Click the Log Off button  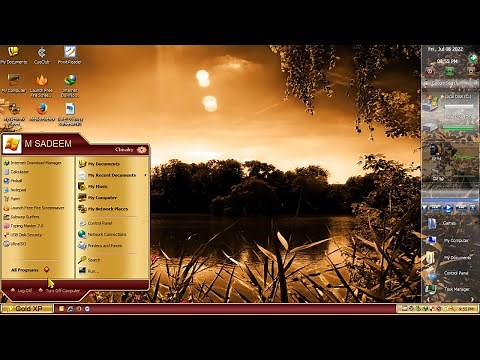21,290
